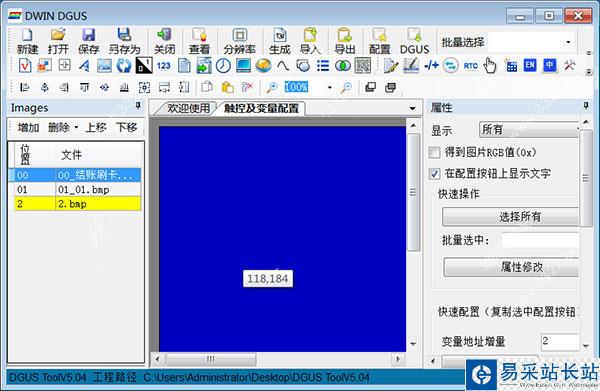Click the 下移 (move down) button

tap(126, 127)
